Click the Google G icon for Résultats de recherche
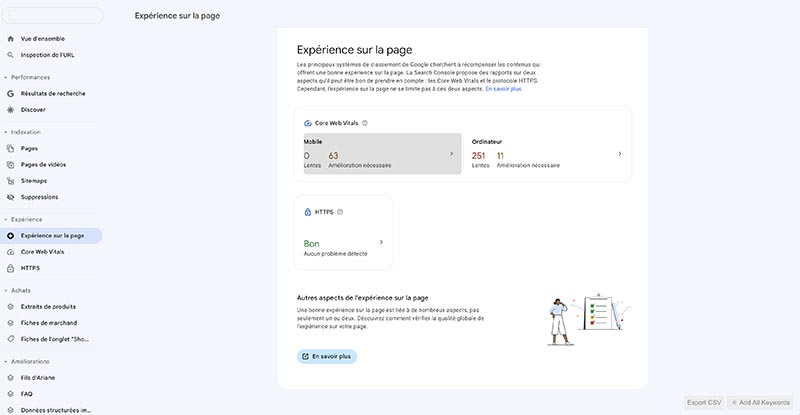 pos(11,93)
